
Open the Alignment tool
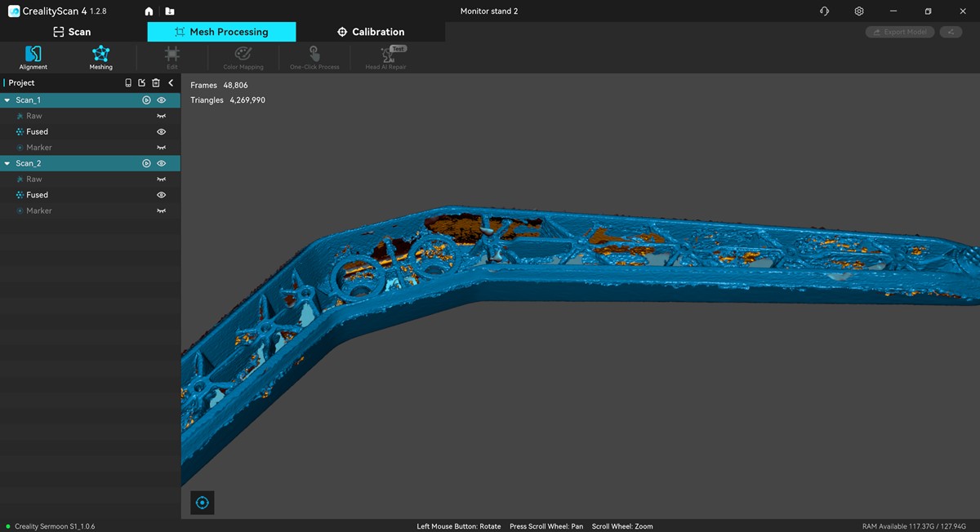point(33,57)
